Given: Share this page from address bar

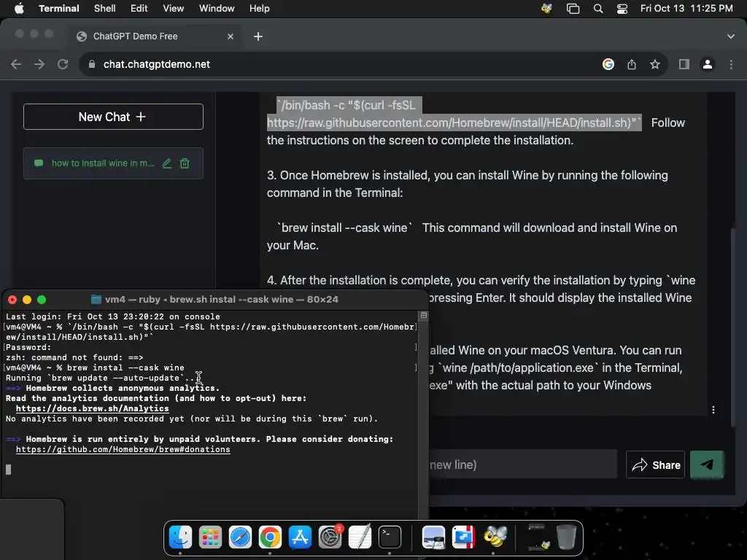Looking at the screenshot, I should [632, 64].
